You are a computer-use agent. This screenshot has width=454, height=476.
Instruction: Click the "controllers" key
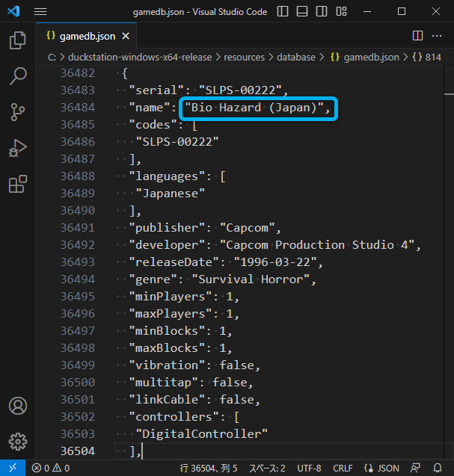click(174, 417)
